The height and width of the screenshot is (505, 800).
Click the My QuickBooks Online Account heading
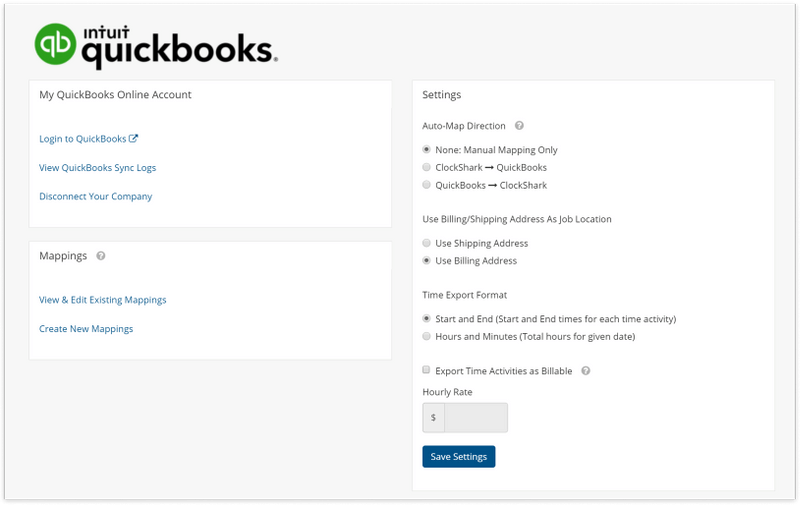pos(115,95)
